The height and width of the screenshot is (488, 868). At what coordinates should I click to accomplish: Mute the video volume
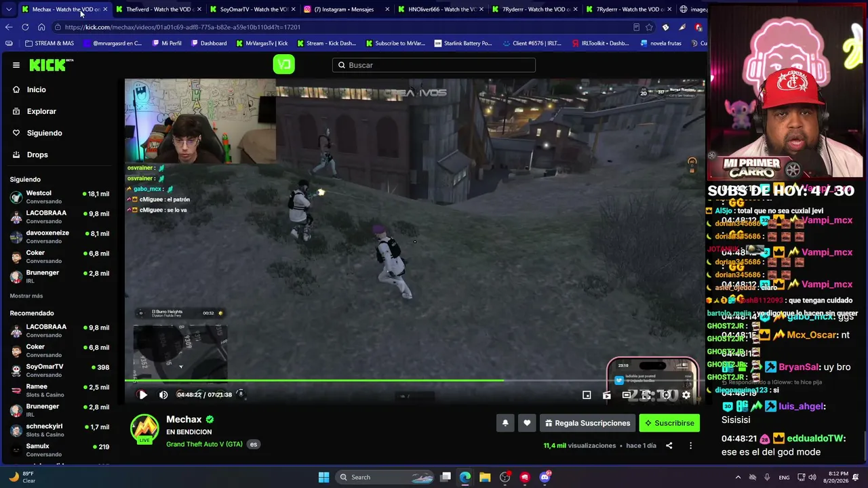tap(163, 394)
